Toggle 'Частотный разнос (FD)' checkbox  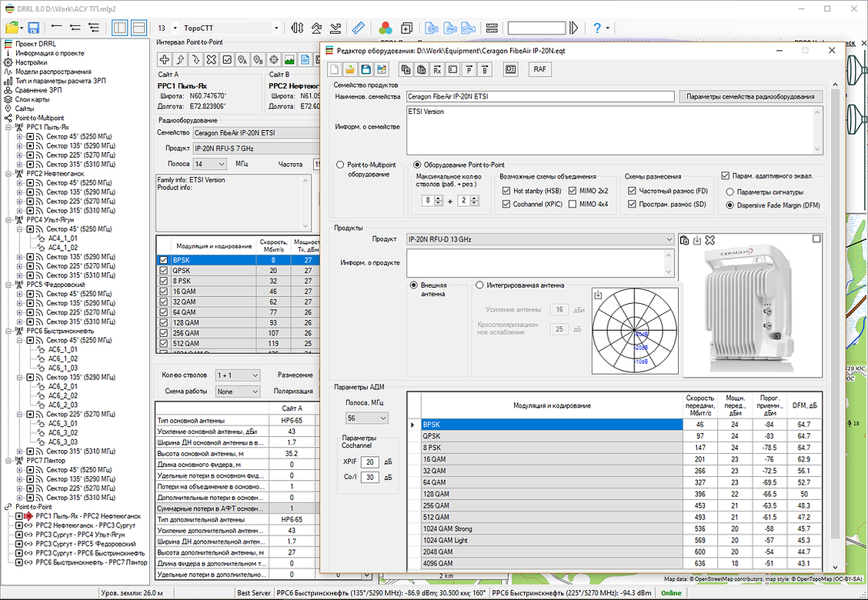[x=632, y=191]
